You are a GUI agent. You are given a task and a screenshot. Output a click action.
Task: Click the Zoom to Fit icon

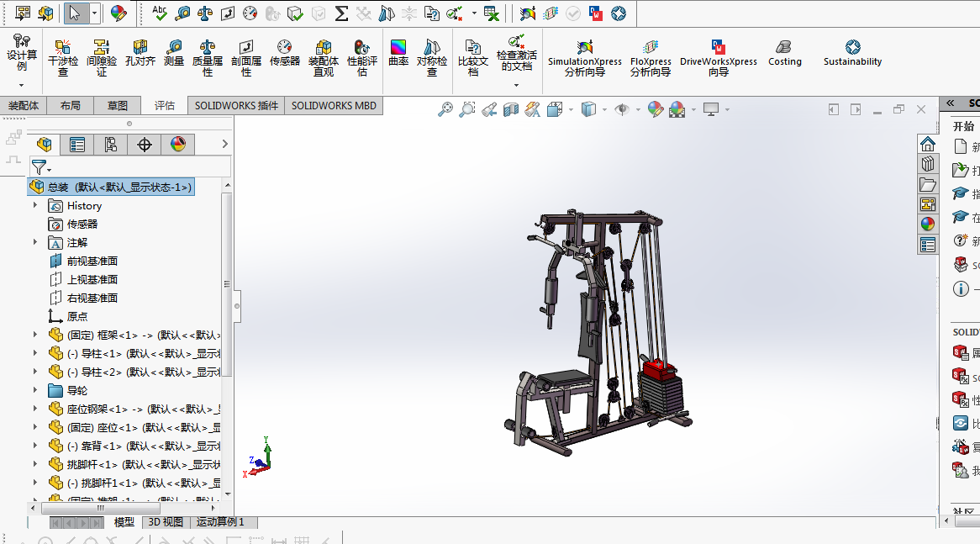click(x=445, y=109)
